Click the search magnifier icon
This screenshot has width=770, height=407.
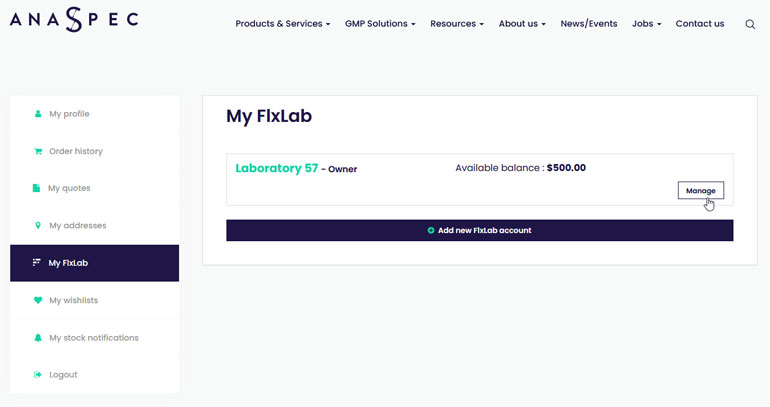750,24
